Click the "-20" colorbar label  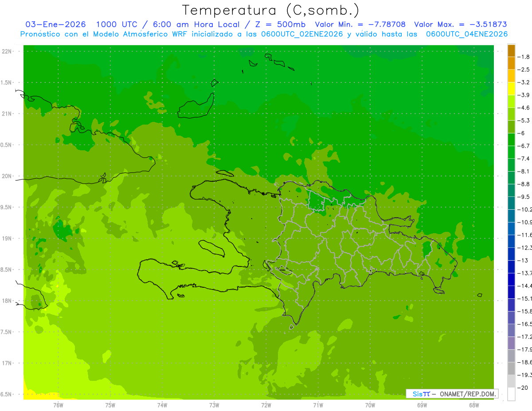tap(523, 388)
